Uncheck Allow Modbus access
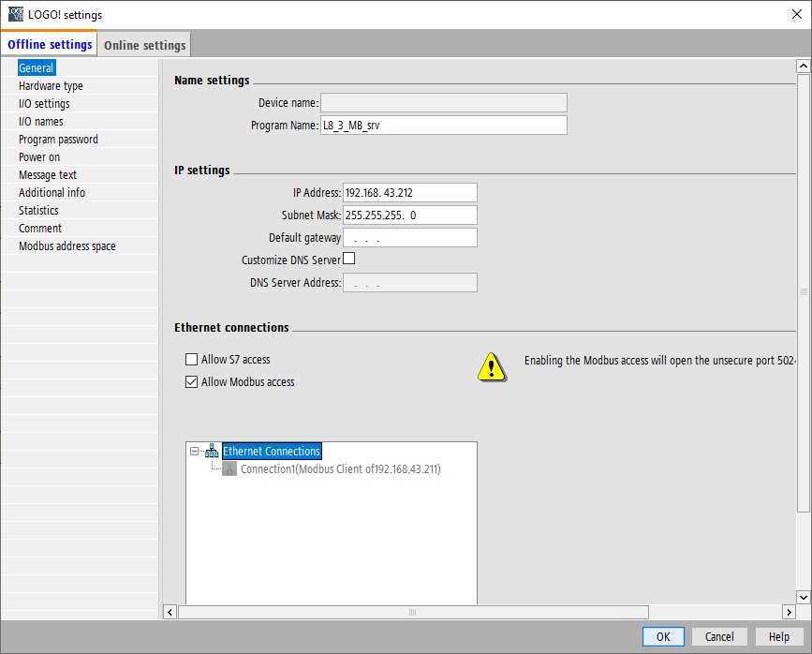 (x=192, y=382)
